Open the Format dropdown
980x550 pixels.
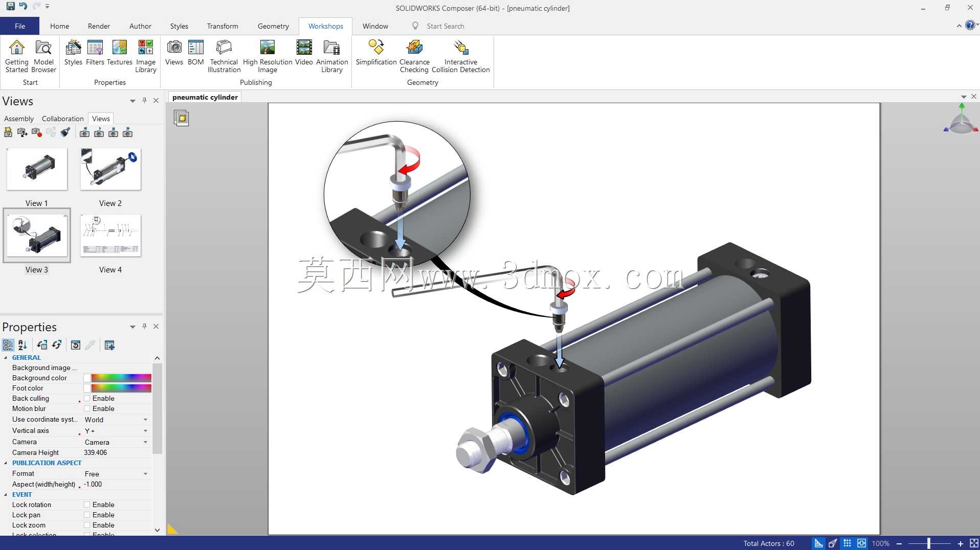[x=145, y=474]
